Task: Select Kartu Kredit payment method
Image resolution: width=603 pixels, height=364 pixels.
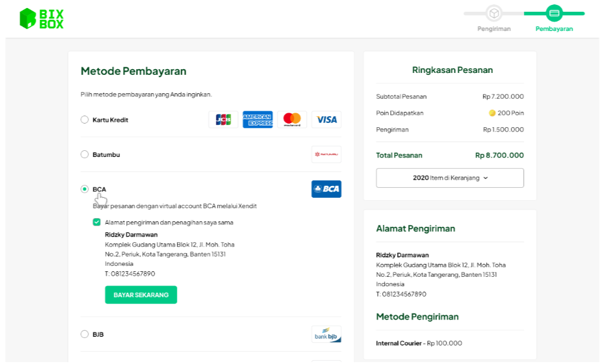Action: click(x=85, y=120)
